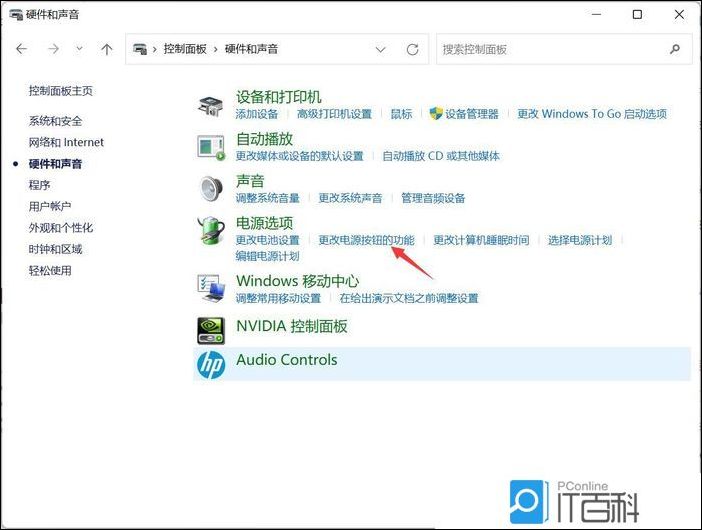Go back using the back arrow
The image size is (702, 530).
tap(21, 49)
